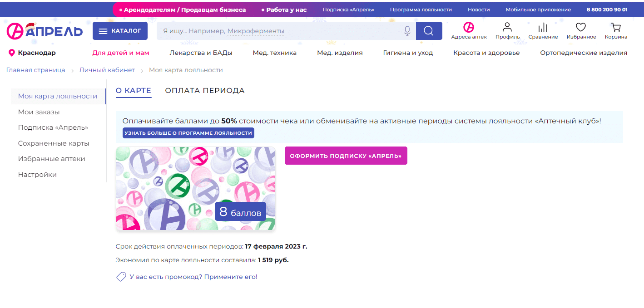Open Мед. техника category
The height and width of the screenshot is (308, 644).
point(275,53)
